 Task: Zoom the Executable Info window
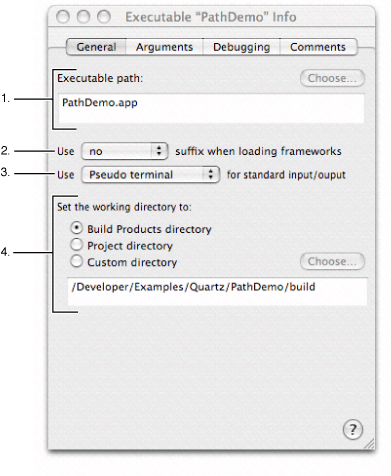click(x=104, y=16)
